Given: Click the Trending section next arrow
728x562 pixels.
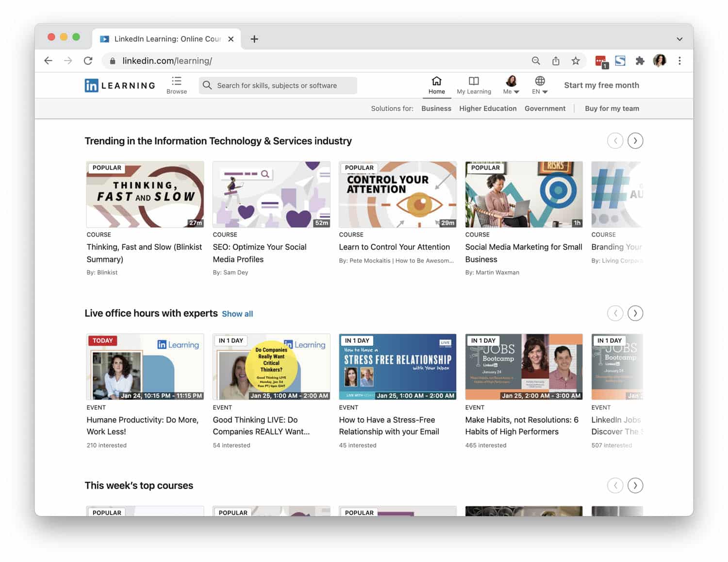Looking at the screenshot, I should click(x=635, y=141).
